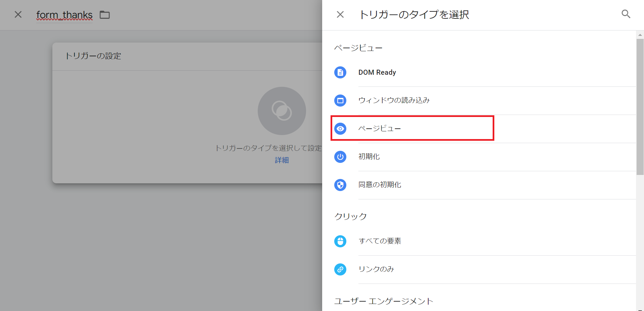Click the eye icon for ページビュー trigger
The height and width of the screenshot is (311, 644).
(x=340, y=129)
